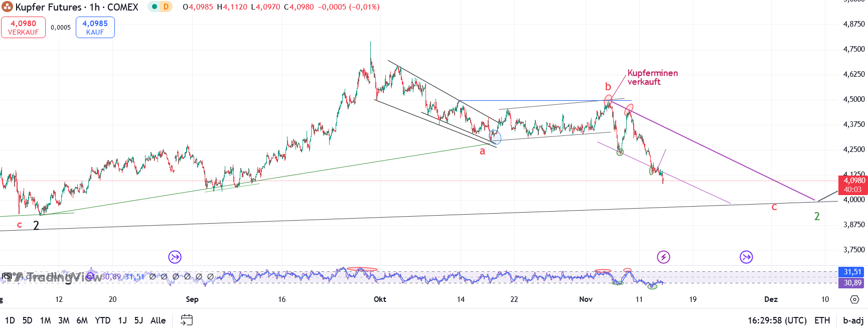This screenshot has height=330, width=868.
Task: Click the RSI indicator legend name
Action: 7,276
